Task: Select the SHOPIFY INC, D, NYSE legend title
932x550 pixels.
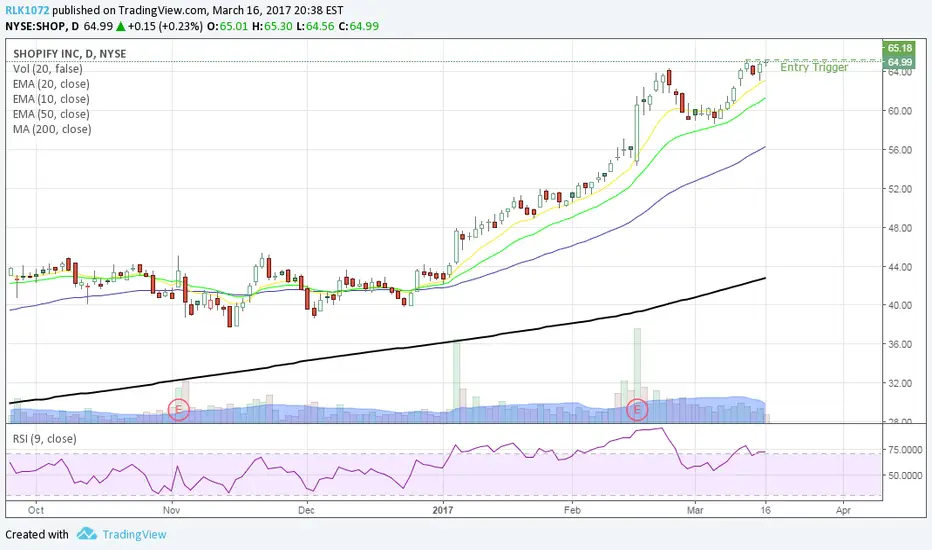Action: (70, 54)
